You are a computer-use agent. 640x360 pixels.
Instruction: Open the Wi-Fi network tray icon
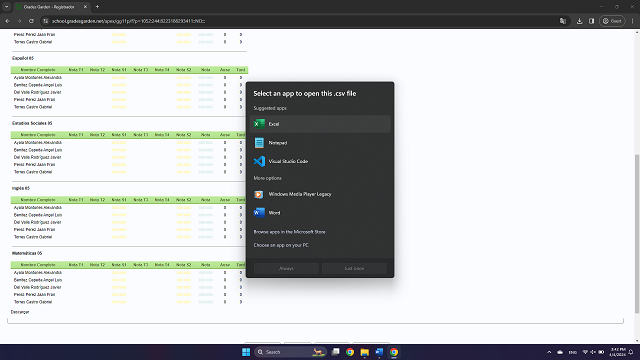pyautogui.click(x=585, y=352)
